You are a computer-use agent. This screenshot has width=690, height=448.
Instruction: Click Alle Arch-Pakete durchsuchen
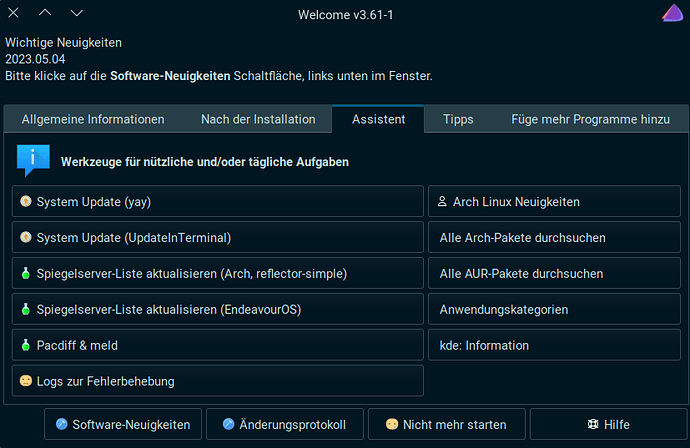point(554,237)
